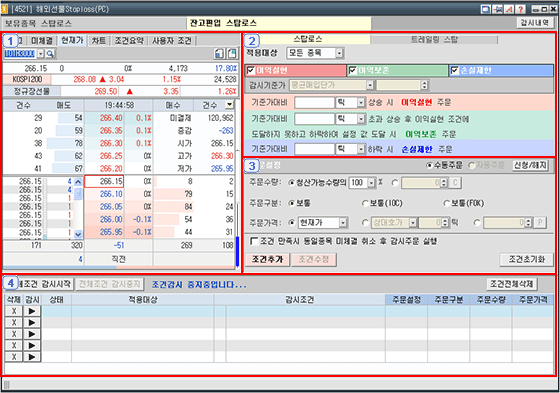Click the up arrow of the tick list scrollbar
The width and height of the screenshot is (560, 393).
click(78, 182)
